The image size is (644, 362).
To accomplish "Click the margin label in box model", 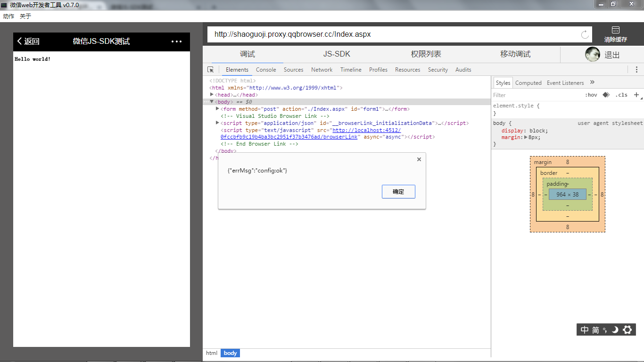I will 543,162.
